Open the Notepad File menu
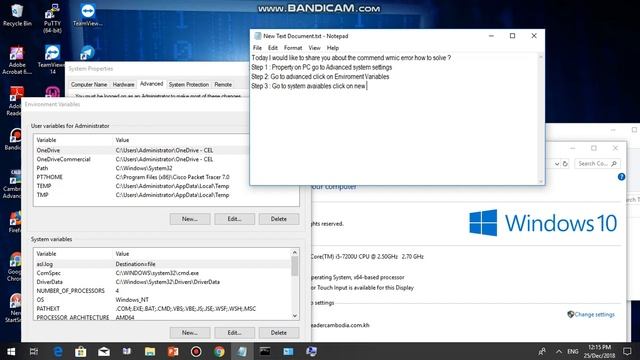640x360 pixels. (257, 48)
